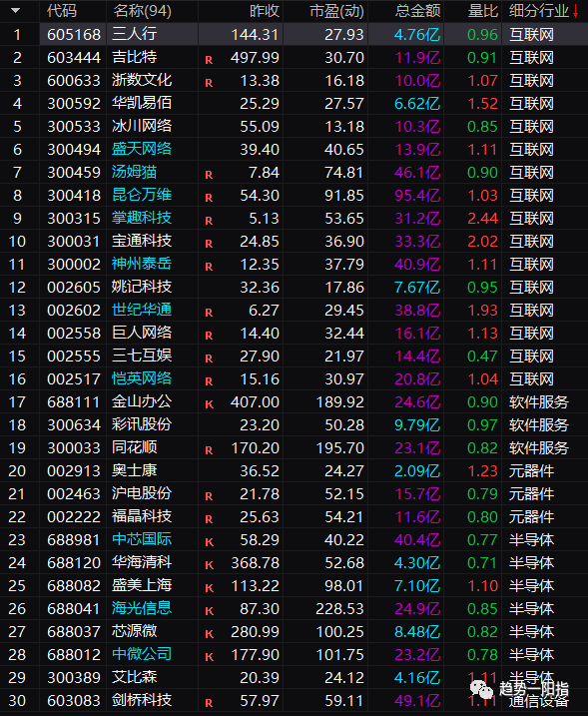Click the K marker beside 中微公司
The image size is (588, 716).
(x=209, y=657)
